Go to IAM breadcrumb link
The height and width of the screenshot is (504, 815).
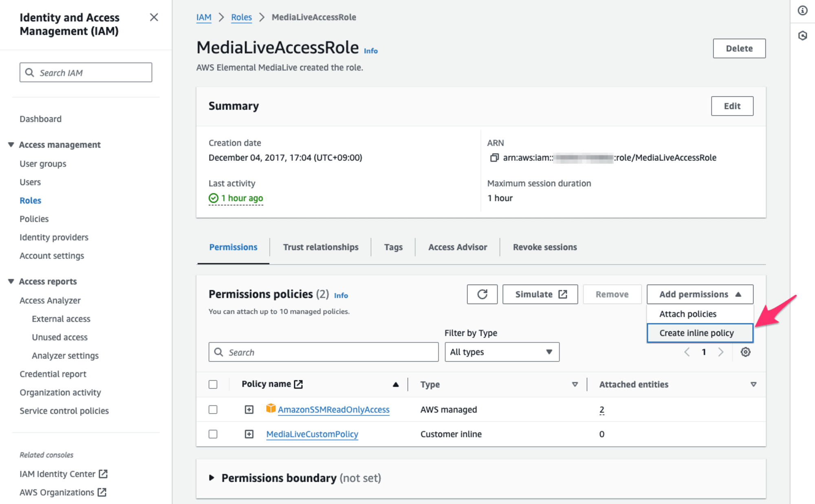[204, 17]
